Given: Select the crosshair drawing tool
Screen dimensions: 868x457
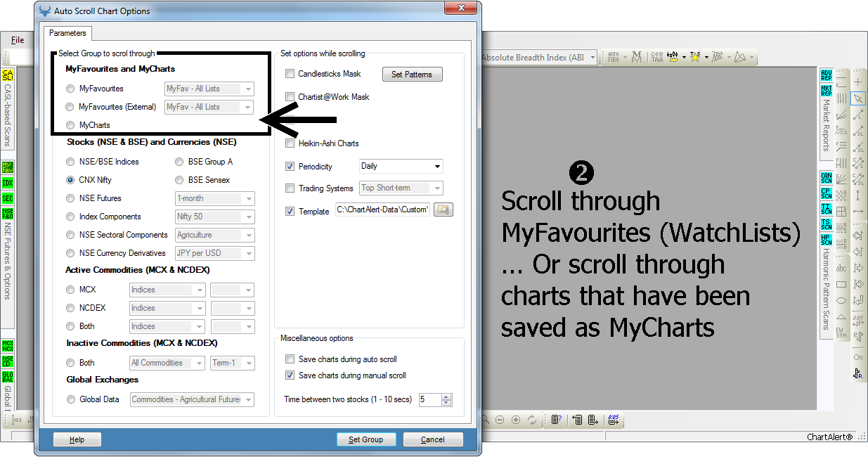Looking at the screenshot, I should 858,82.
